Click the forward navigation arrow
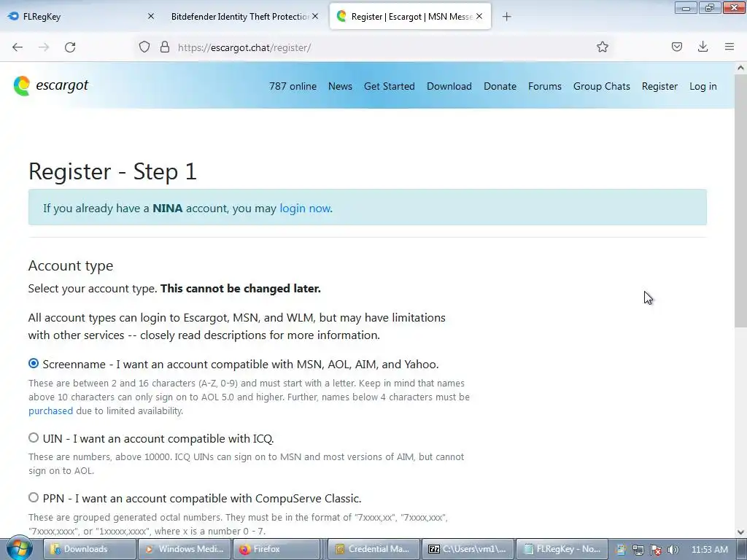 click(44, 47)
